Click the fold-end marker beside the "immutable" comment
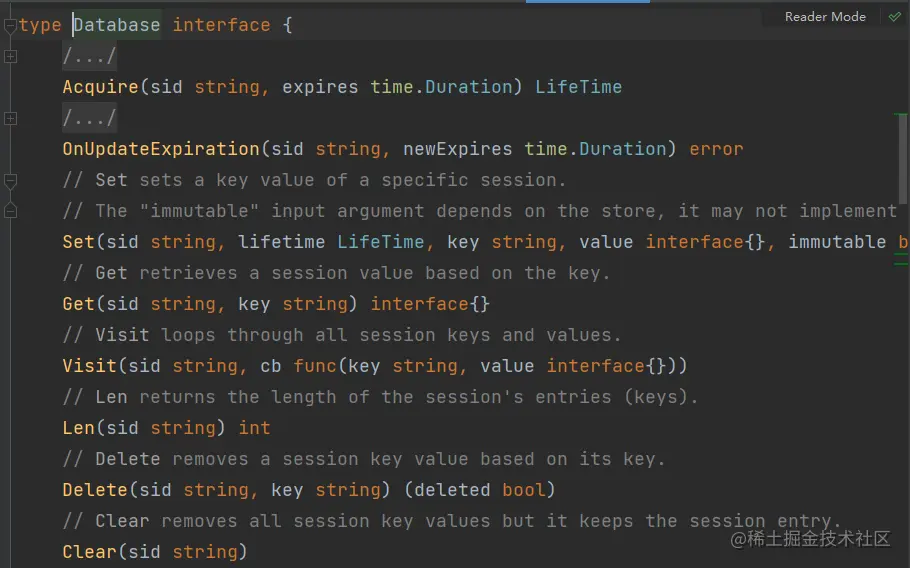910x568 pixels. [x=10, y=211]
